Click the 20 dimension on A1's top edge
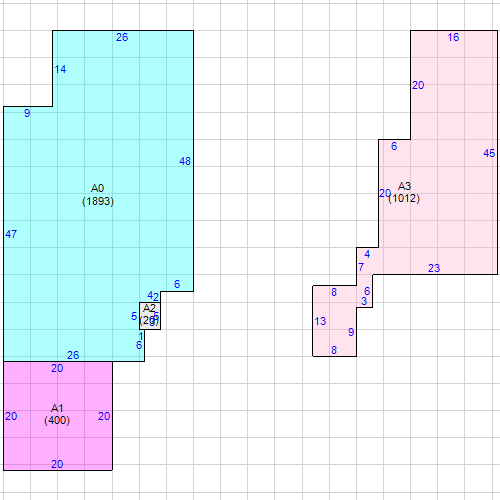This screenshot has width=500, height=500. point(57,368)
